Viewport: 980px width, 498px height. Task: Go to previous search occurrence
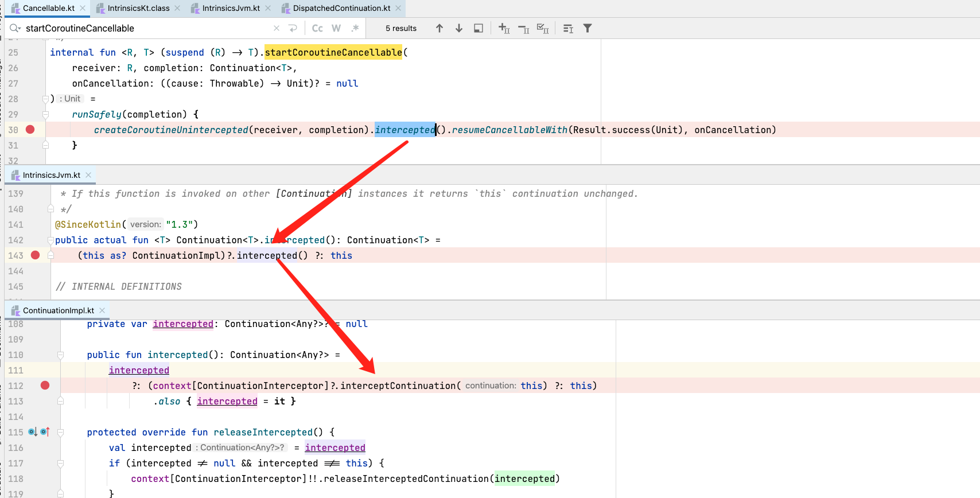tap(440, 28)
